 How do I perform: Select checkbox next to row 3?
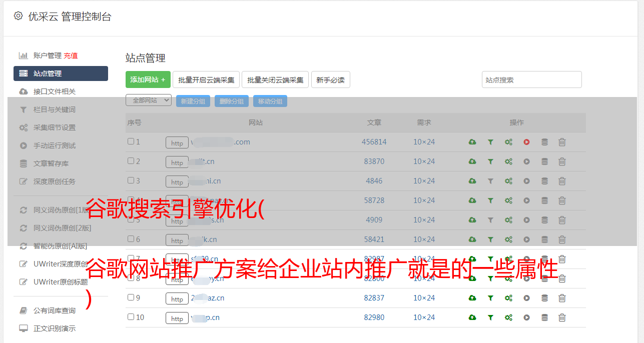131,180
